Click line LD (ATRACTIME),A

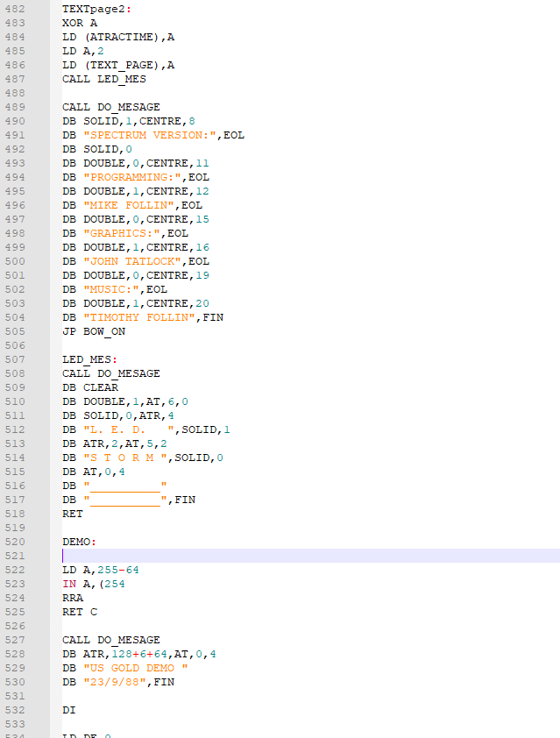click(118, 37)
